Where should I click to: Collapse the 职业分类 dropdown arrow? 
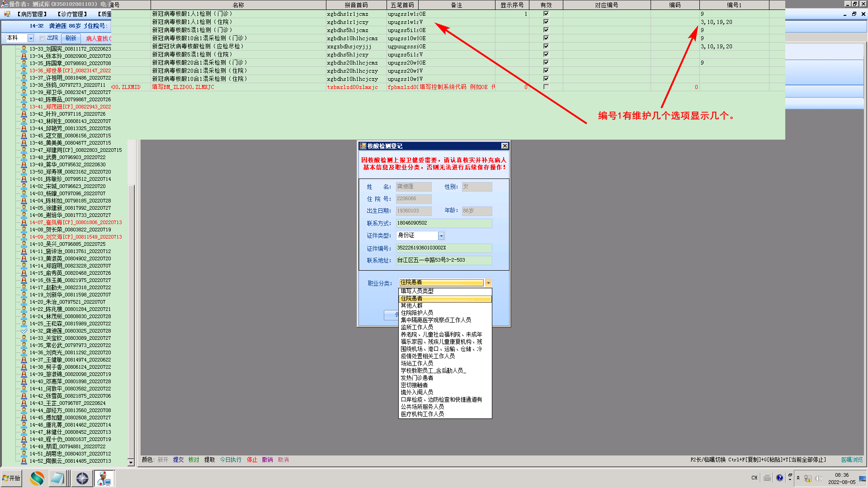click(x=488, y=283)
